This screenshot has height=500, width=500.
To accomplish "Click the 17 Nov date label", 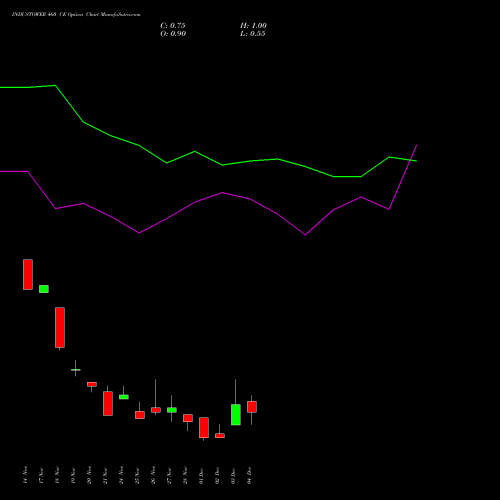I will tap(41, 475).
